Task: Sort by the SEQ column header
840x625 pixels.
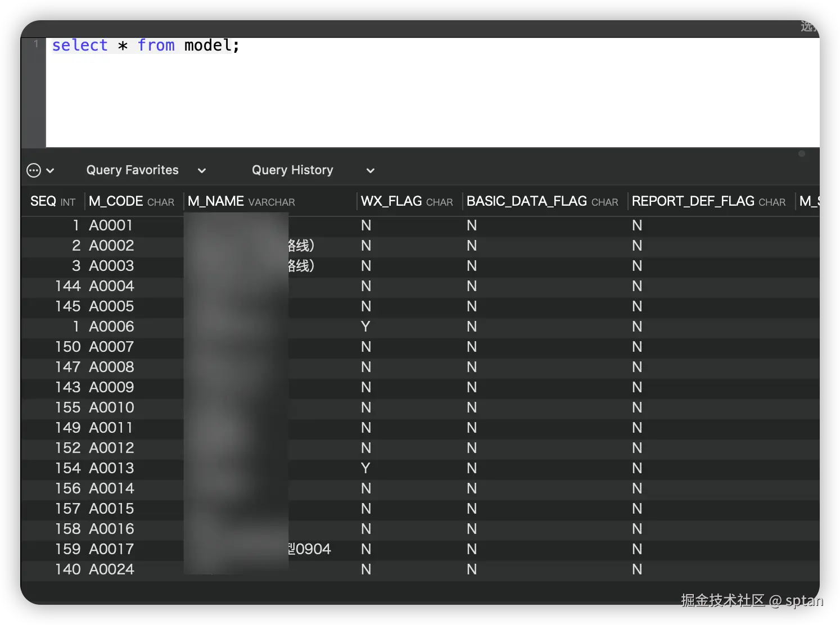Action: click(53, 201)
